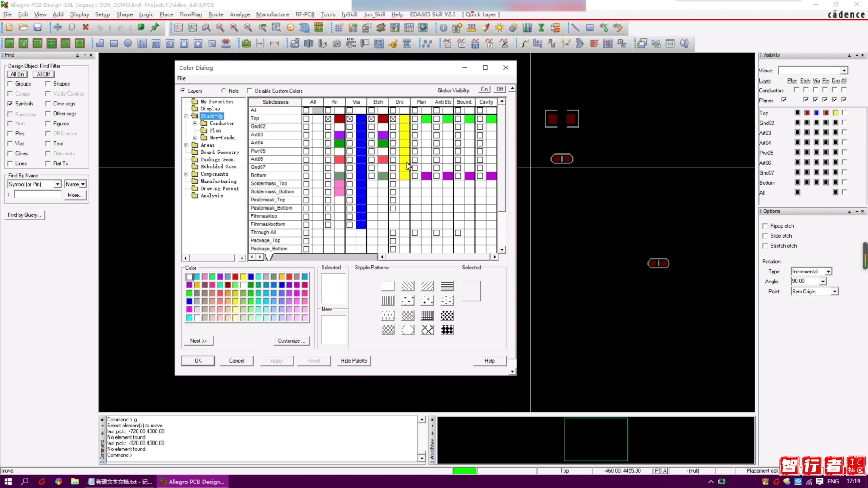The width and height of the screenshot is (868, 488).
Task: Click Cancel in the Color Dialog
Action: [237, 361]
